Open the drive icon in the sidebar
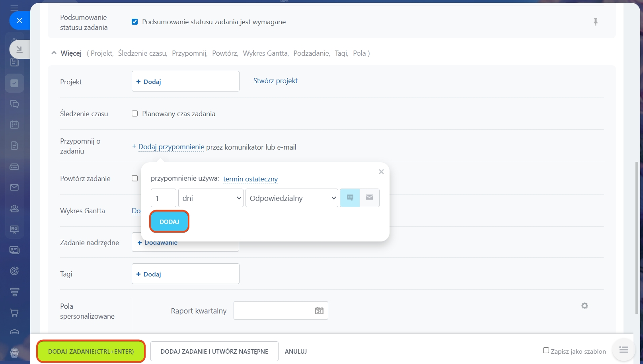The height and width of the screenshot is (364, 643). point(14,167)
